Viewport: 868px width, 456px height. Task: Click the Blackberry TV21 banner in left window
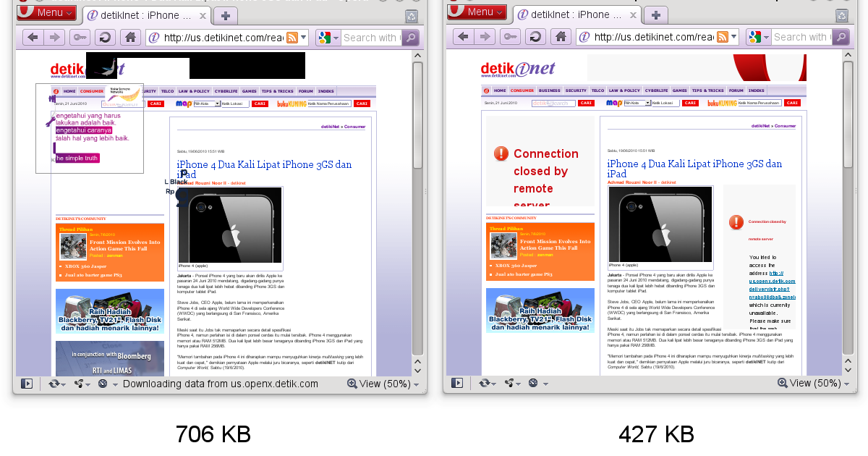pyautogui.click(x=110, y=311)
